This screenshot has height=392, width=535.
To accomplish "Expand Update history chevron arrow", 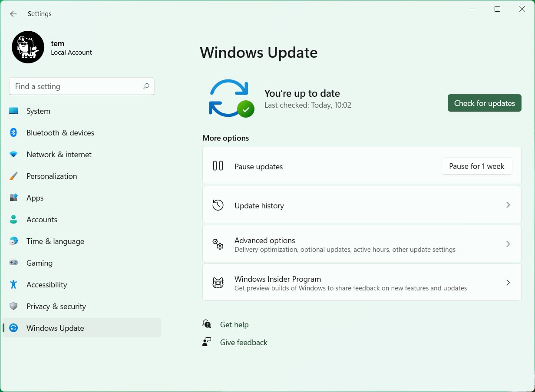I will 508,205.
